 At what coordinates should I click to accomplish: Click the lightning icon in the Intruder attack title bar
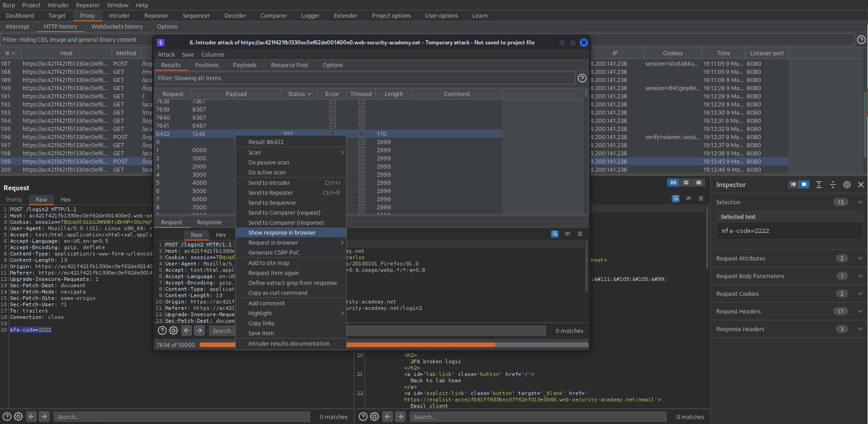point(161,43)
